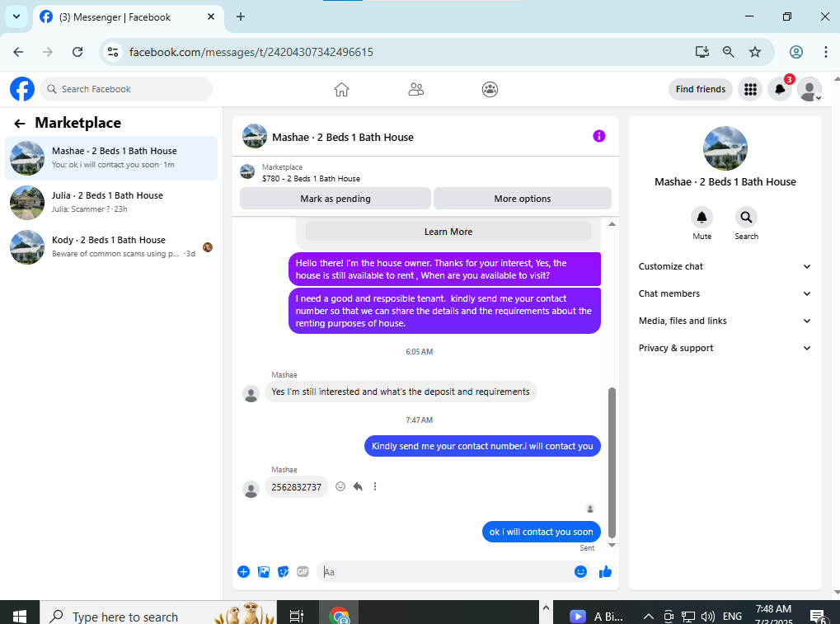Bookmark this page with the star icon

[x=755, y=52]
